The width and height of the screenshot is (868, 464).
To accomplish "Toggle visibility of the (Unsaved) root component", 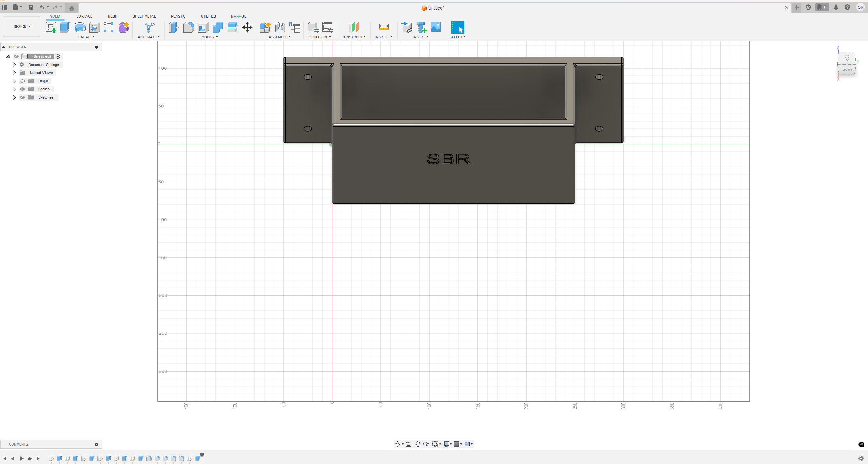I will (16, 56).
